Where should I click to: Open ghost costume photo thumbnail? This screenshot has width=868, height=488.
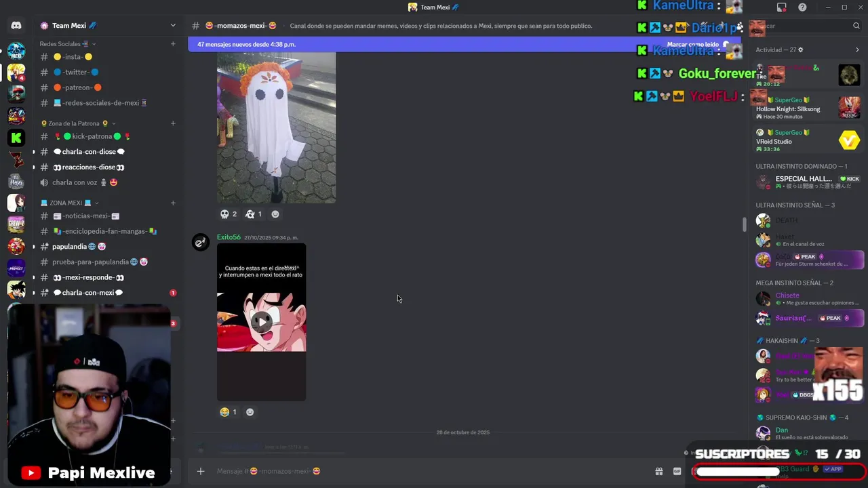pyautogui.click(x=276, y=127)
